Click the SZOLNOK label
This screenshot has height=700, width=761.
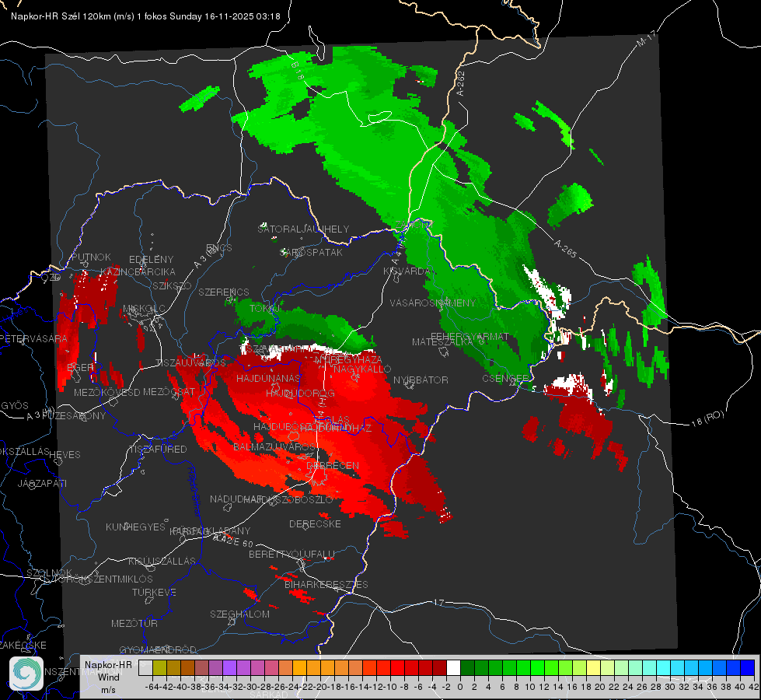[50, 572]
